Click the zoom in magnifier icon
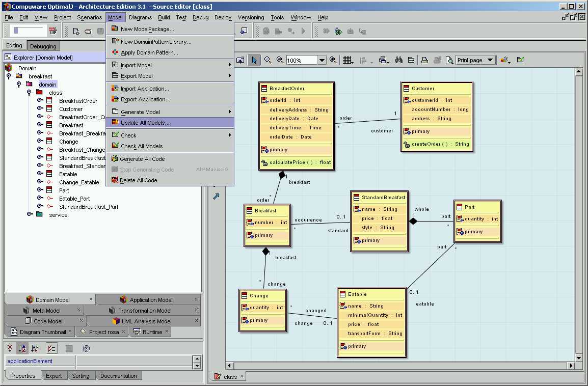Image resolution: width=588 pixels, height=386 pixels. coord(333,60)
